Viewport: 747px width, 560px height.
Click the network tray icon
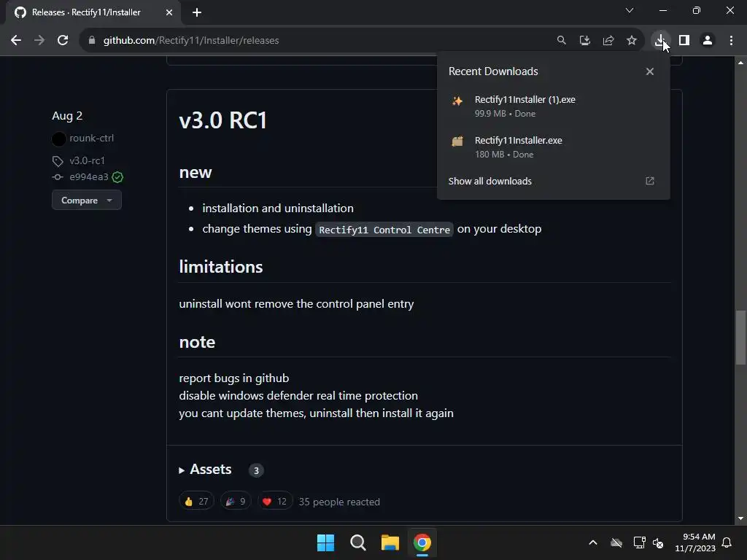[x=639, y=542]
